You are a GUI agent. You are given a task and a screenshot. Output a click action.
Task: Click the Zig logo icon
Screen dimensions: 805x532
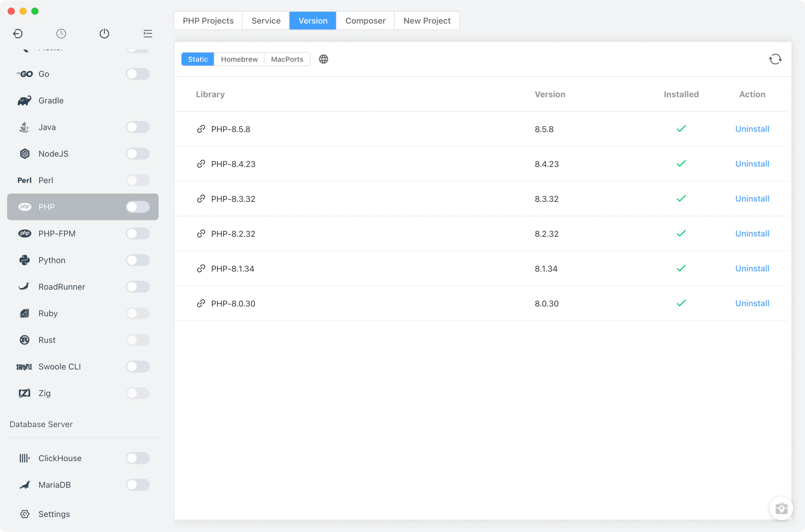(x=24, y=393)
